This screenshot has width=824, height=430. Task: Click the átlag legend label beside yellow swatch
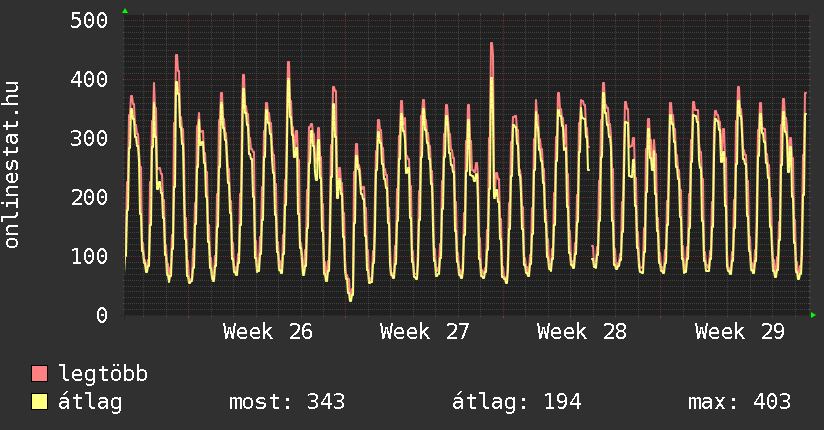click(90, 402)
